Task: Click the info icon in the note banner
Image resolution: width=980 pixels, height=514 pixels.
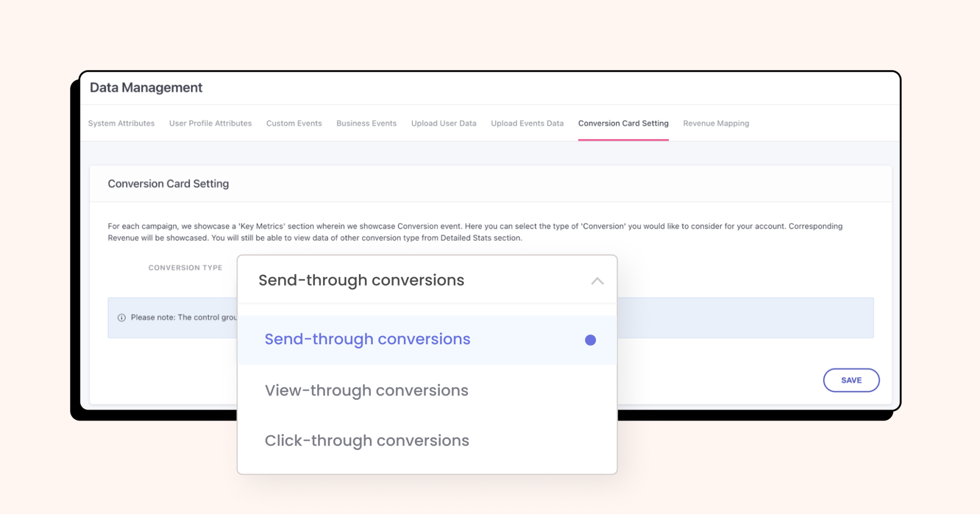Action: point(122,317)
